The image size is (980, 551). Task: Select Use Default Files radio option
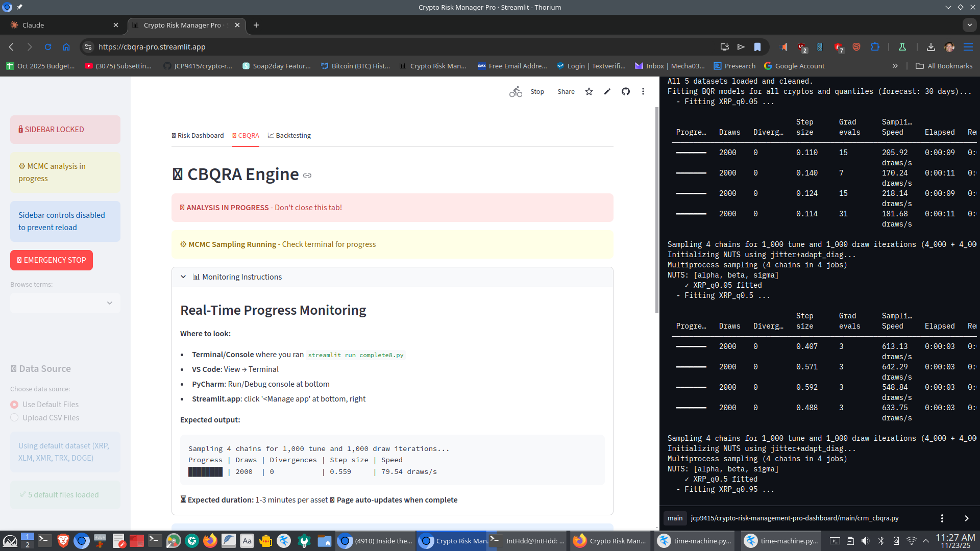[x=14, y=405]
